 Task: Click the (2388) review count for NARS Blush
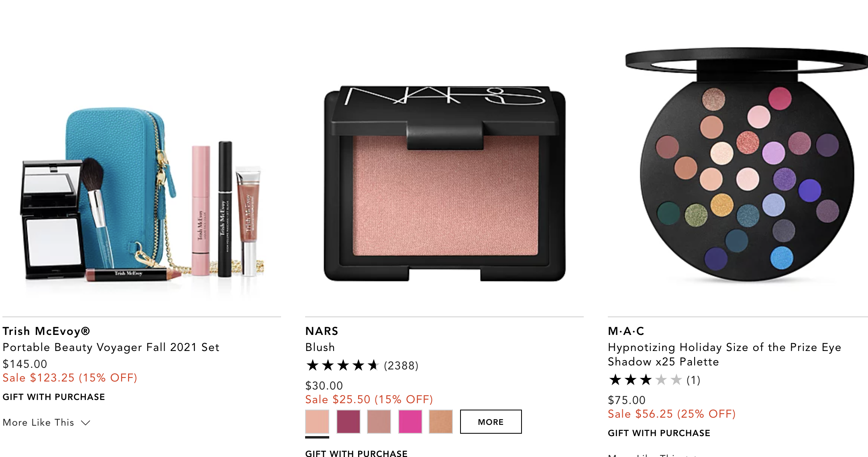click(401, 365)
